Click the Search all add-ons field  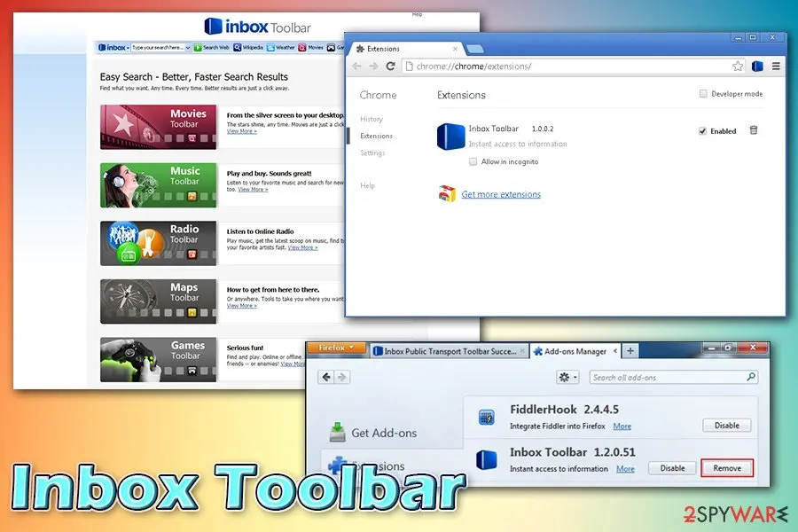tap(674, 377)
